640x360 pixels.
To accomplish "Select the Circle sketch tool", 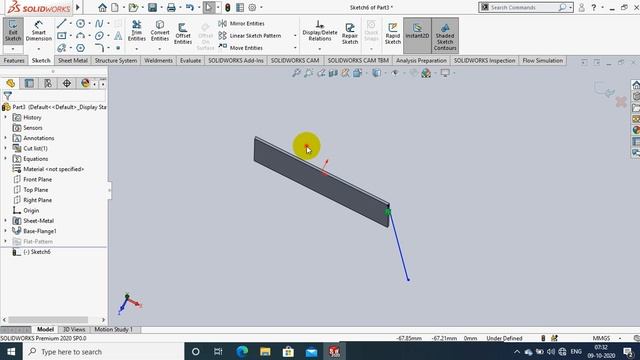I will [x=80, y=24].
